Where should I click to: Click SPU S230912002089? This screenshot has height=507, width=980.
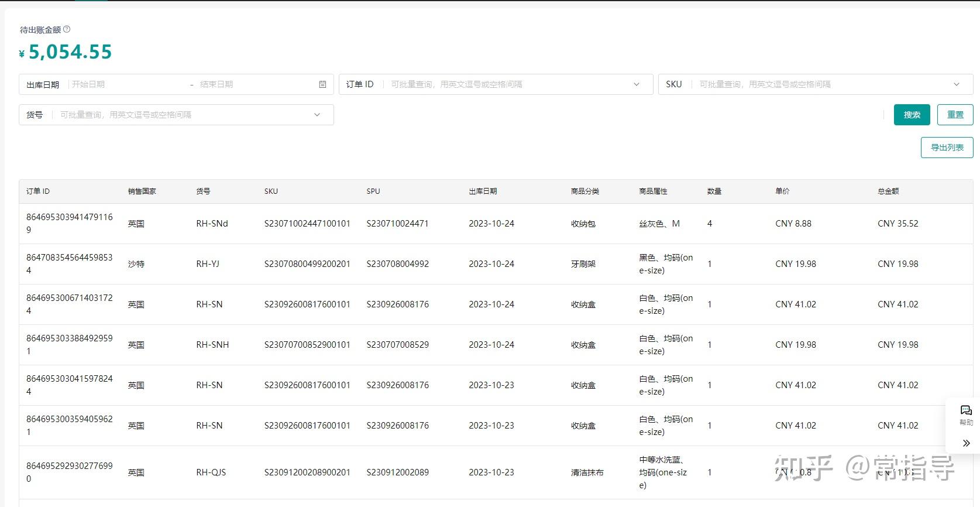pos(397,472)
